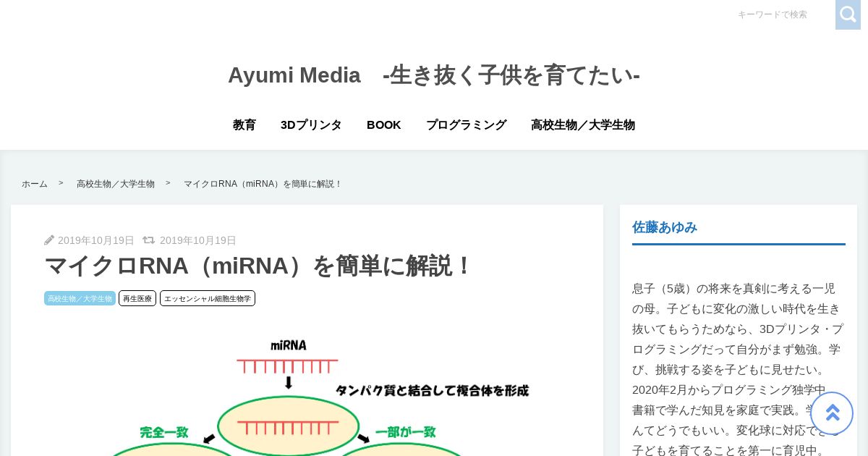Open 高校生物／大学生物 breadcrumb link
This screenshot has width=868, height=456.
click(x=116, y=184)
